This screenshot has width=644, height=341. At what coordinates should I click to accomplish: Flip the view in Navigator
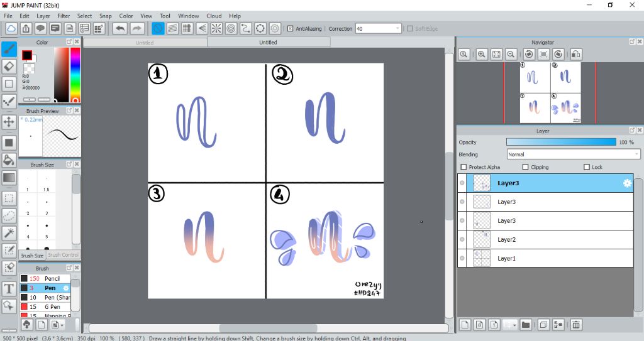[x=576, y=54]
